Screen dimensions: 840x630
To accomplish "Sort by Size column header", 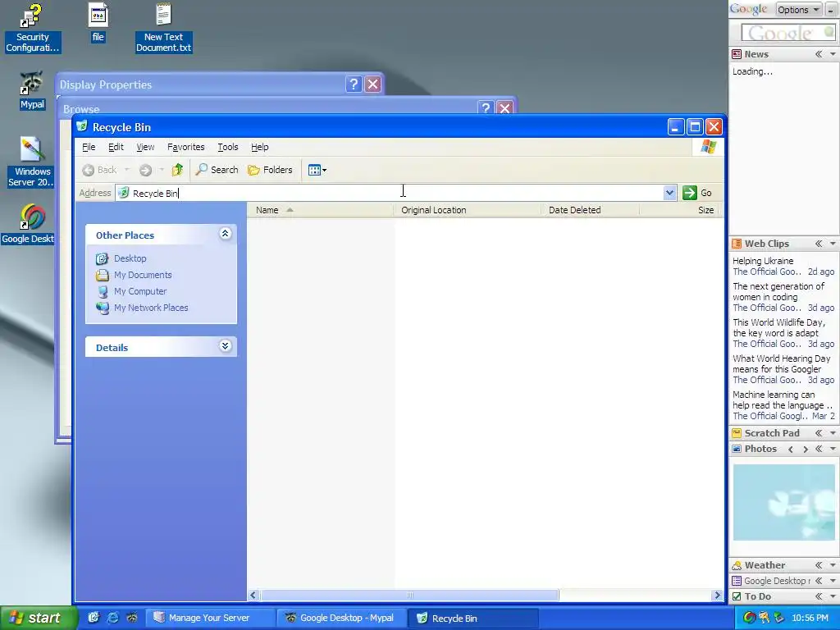I will coord(678,210).
